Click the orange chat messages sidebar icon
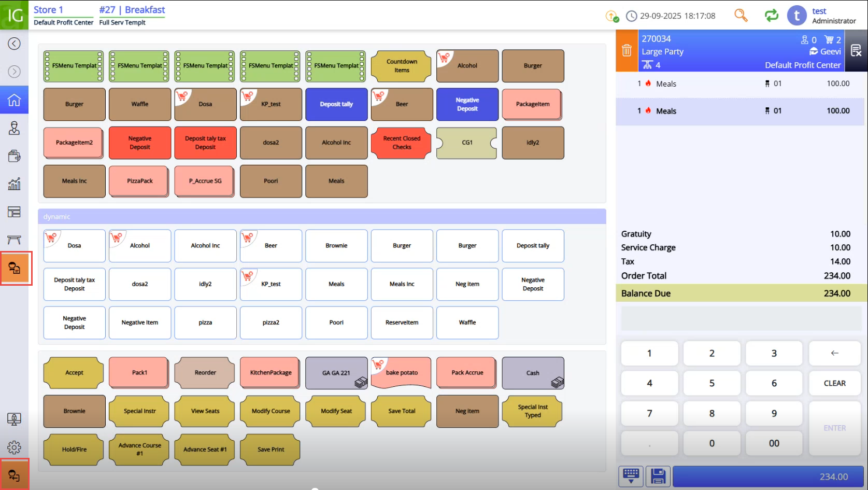This screenshot has height=490, width=868. click(x=15, y=268)
